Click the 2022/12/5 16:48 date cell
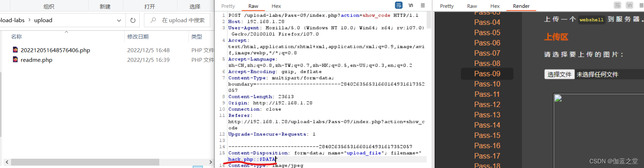Screen dimensions: 644x168 tap(148, 50)
